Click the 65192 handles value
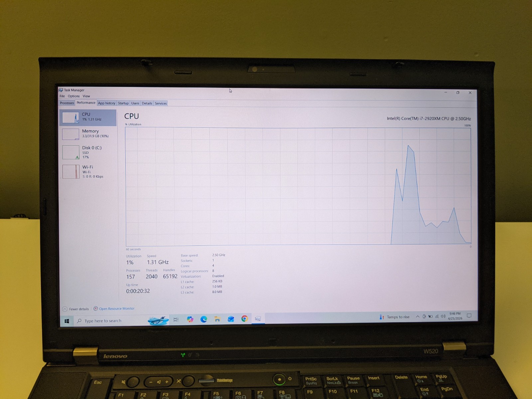Screen dimensions: 532x399 170,276
